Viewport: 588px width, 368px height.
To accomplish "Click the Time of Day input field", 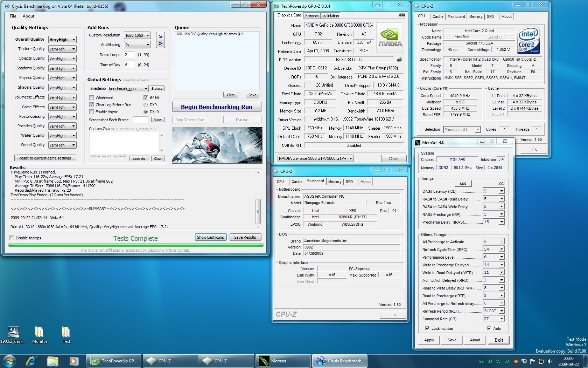I will 129,64.
